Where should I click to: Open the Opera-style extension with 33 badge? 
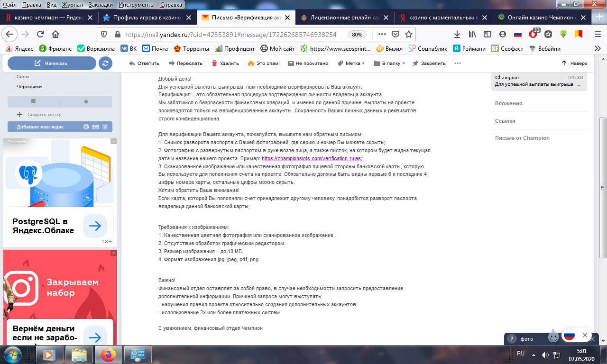(533, 33)
